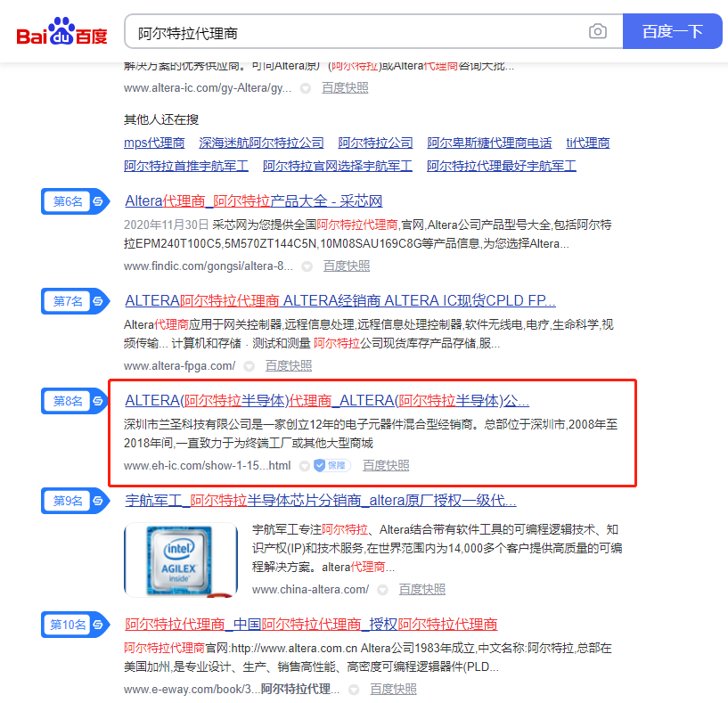Expand dropdown arrow beside www.findic.com URL
The image size is (728, 703).
coord(306,266)
